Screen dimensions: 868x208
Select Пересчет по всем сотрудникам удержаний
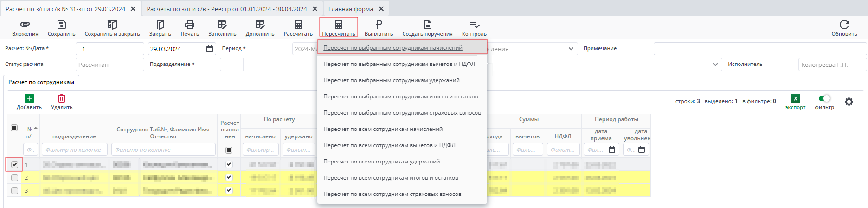(x=402, y=162)
